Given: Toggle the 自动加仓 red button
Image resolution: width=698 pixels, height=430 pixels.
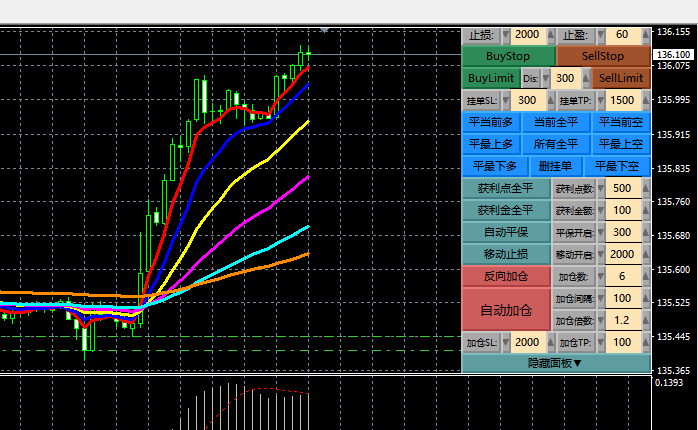Looking at the screenshot, I should [x=506, y=310].
